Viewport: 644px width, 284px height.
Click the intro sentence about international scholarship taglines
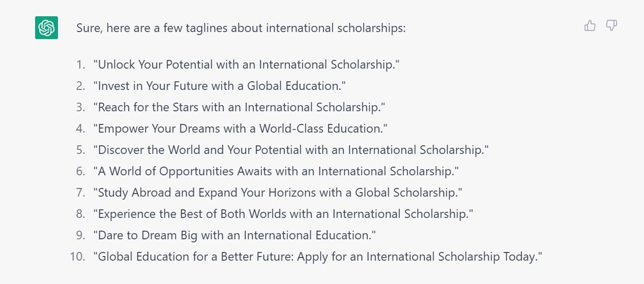[x=241, y=28]
